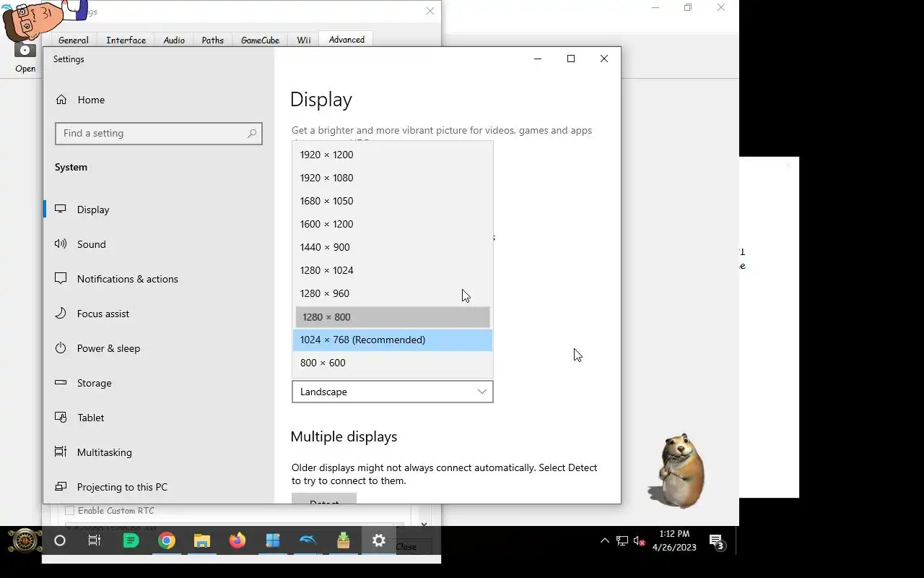Choose 1280 × 1024 resolution
924x578 pixels.
tap(392, 270)
